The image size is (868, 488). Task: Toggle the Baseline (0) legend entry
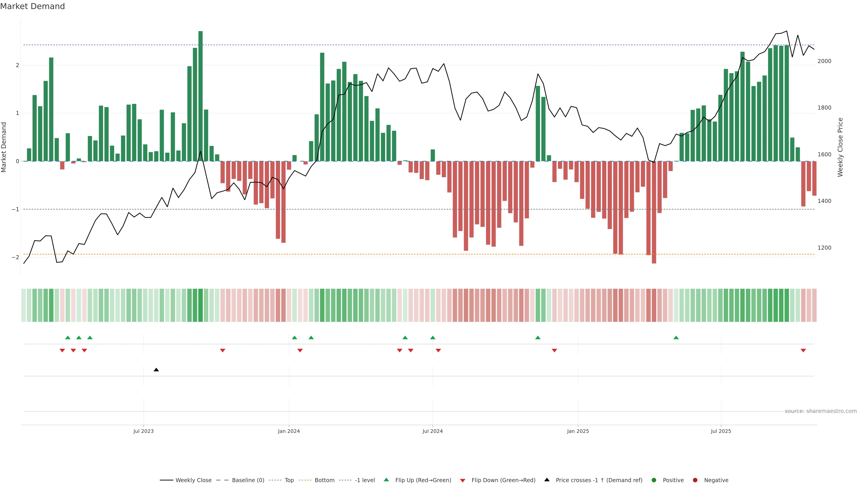[x=248, y=480]
